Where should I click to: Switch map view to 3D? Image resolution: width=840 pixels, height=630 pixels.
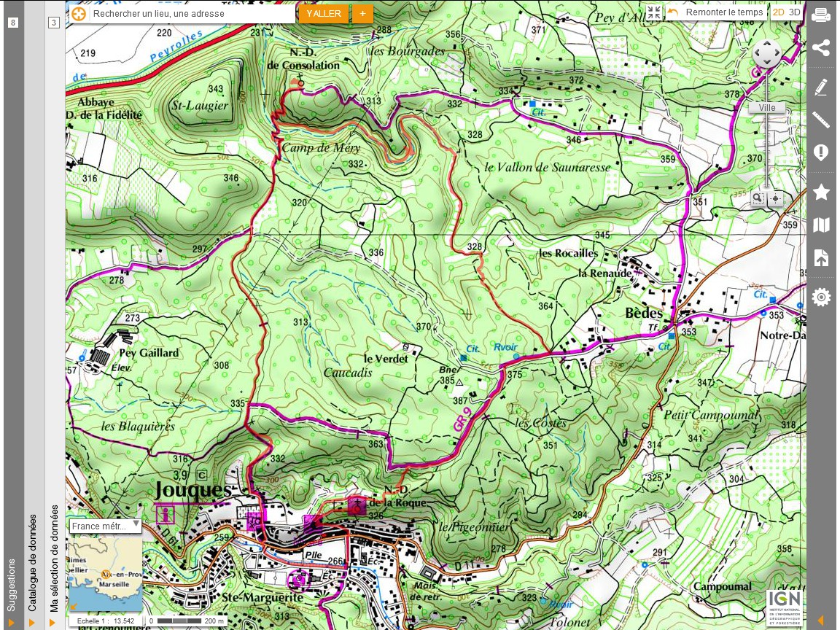pyautogui.click(x=795, y=12)
